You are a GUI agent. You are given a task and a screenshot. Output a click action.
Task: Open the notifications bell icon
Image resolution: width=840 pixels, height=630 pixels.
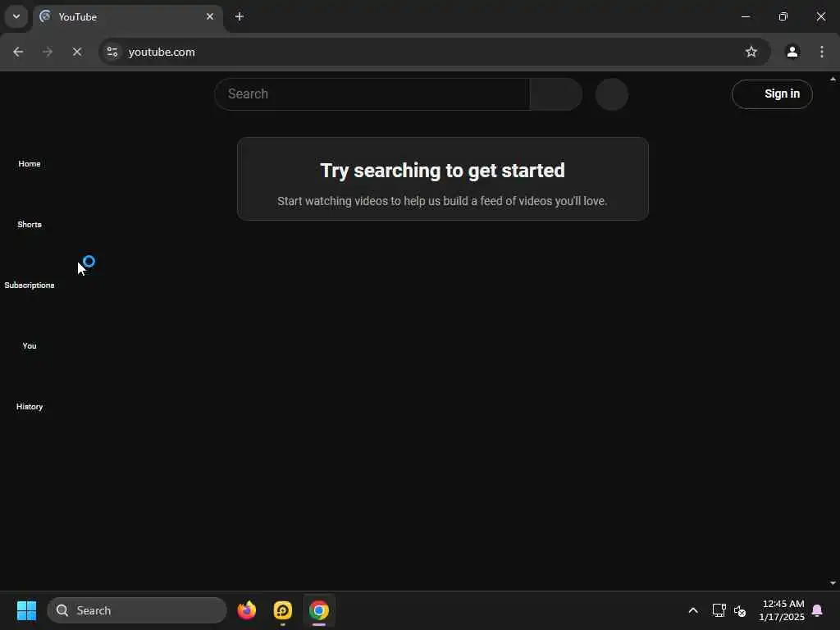pos(818,610)
